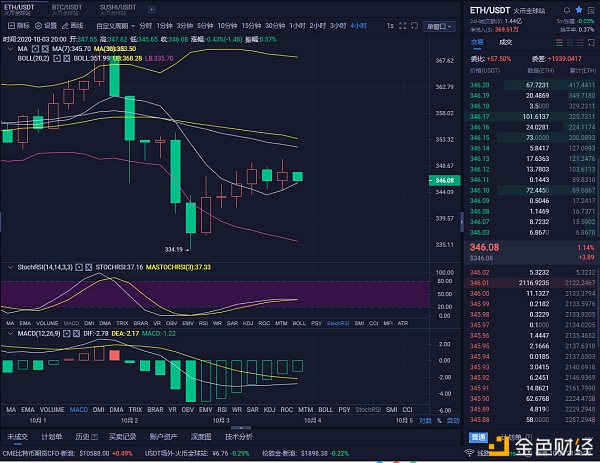The width and height of the screenshot is (600, 463).
Task: Select the ETH/USDT chart tab
Action: point(19,10)
